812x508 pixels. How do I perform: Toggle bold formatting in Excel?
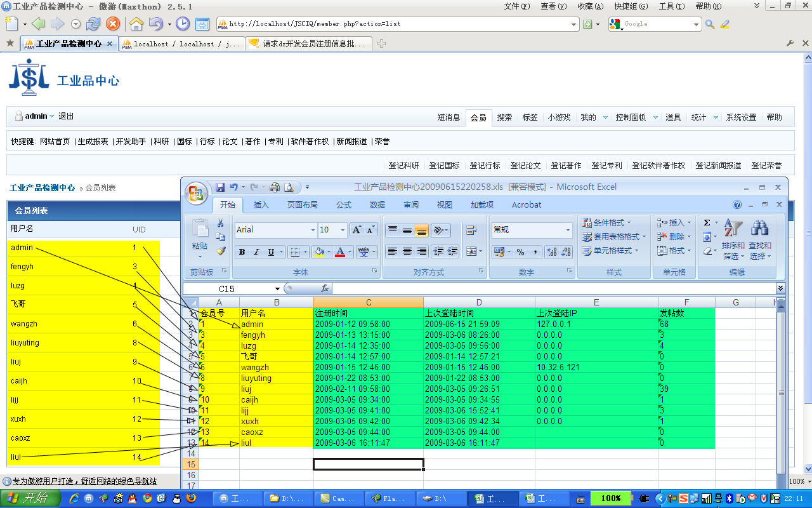[242, 252]
